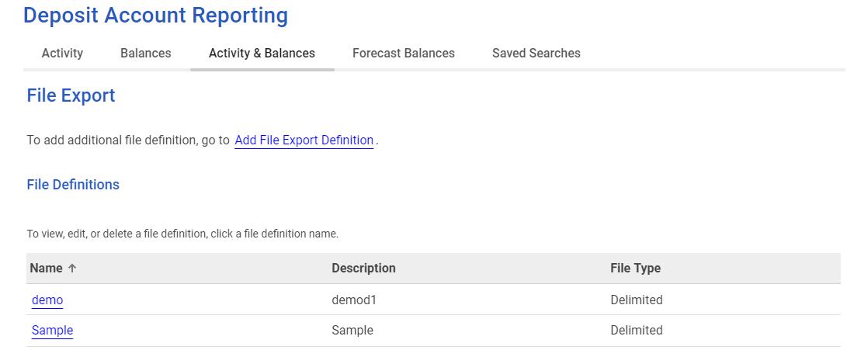Select the Activity & Balances tab
This screenshot has width=868, height=364.
point(262,54)
